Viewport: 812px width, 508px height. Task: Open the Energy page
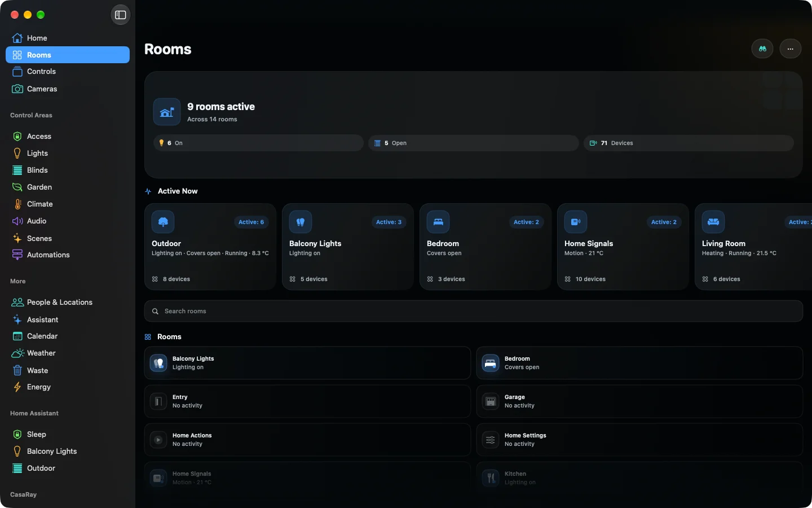click(x=68, y=387)
